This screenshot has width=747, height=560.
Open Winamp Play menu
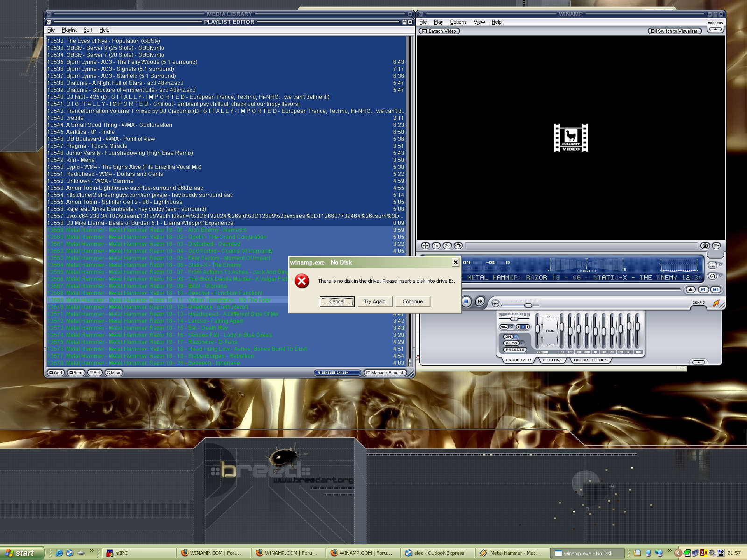[x=438, y=22]
